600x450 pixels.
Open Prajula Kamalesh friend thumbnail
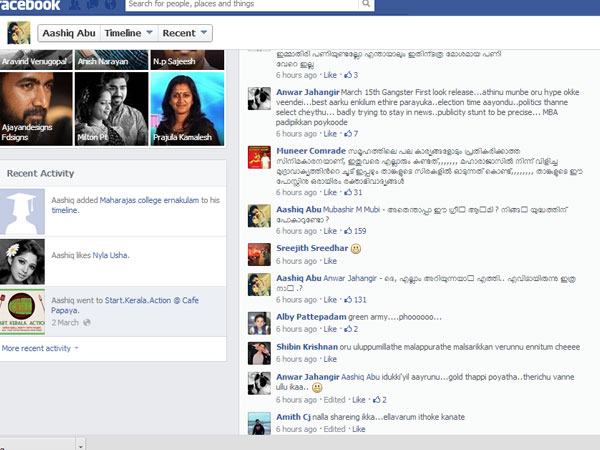[x=187, y=109]
